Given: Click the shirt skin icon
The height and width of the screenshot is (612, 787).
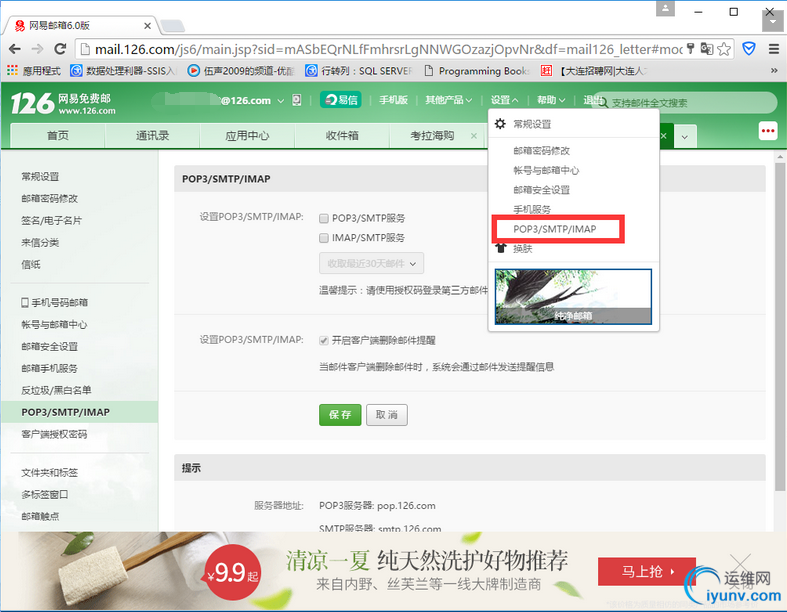Looking at the screenshot, I should click(500, 248).
